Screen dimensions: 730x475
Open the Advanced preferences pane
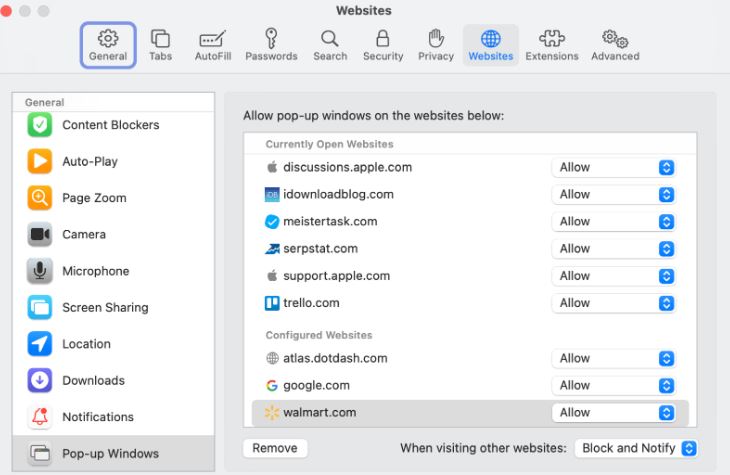click(x=615, y=45)
